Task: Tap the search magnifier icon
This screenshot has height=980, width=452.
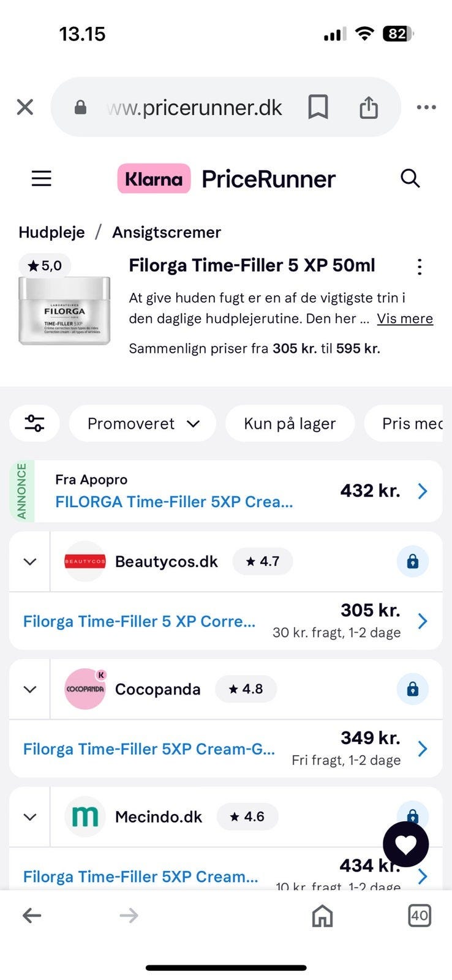Action: click(410, 179)
